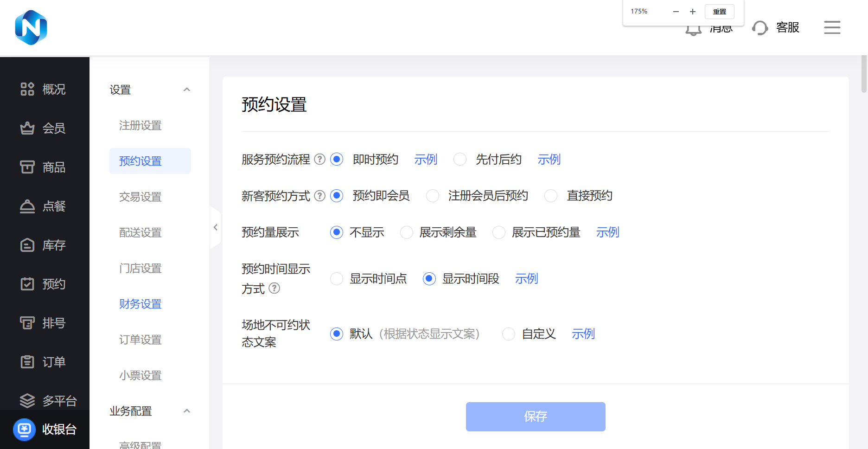
Task: Select 显示时间点 radio option
Action: pos(337,279)
